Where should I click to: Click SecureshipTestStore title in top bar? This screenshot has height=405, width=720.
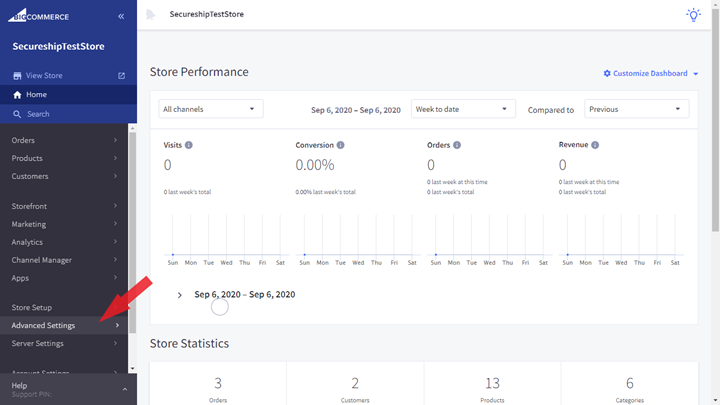click(x=207, y=14)
